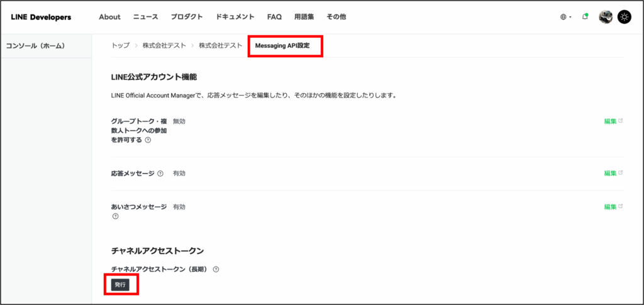Click 編集 for 応答メッセージ
Image resolution: width=644 pixels, height=305 pixels.
coord(613,173)
